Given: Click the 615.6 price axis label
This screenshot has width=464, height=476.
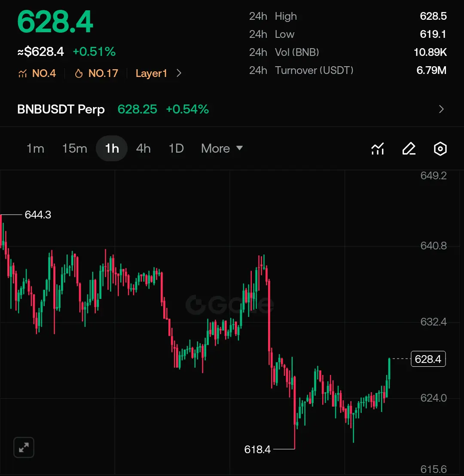Looking at the screenshot, I should [x=433, y=469].
